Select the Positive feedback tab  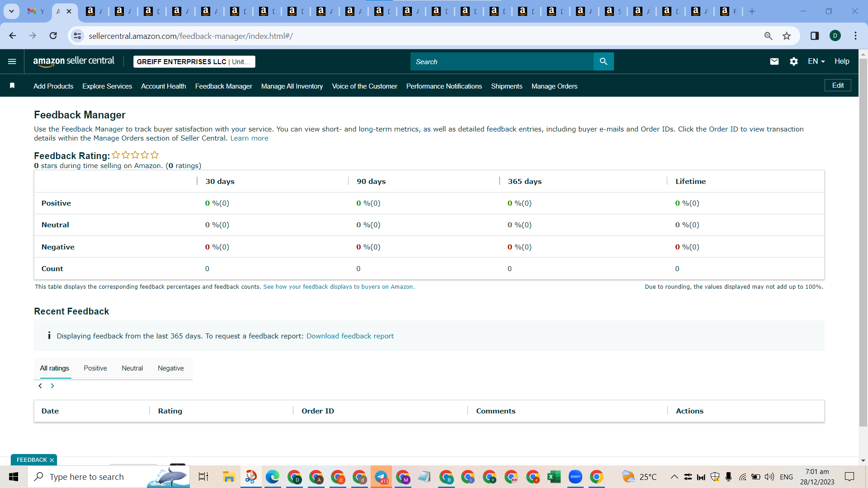coord(95,368)
